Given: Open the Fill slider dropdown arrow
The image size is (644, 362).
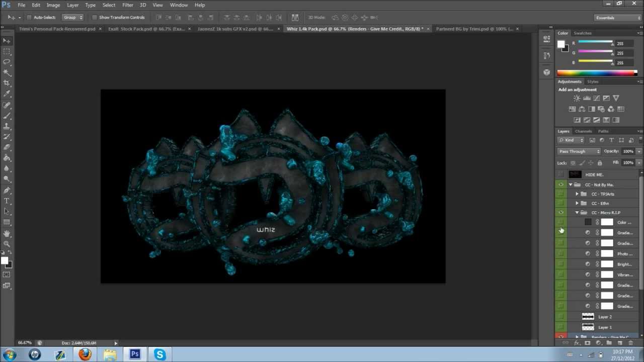Looking at the screenshot, I should point(639,163).
